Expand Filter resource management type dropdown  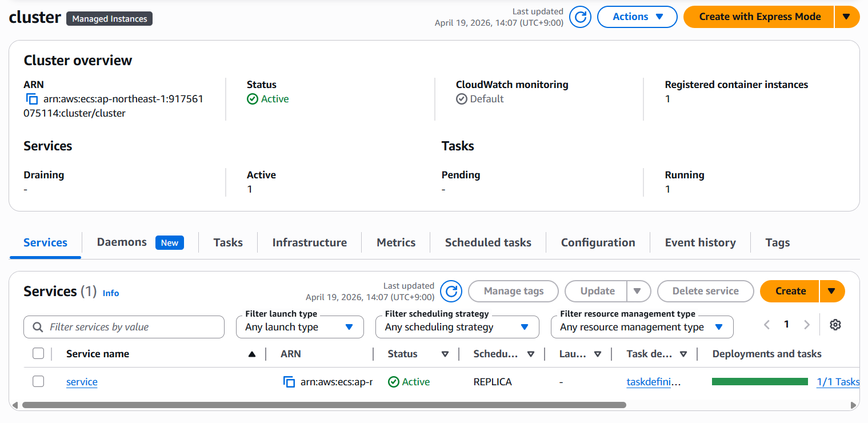click(x=642, y=327)
